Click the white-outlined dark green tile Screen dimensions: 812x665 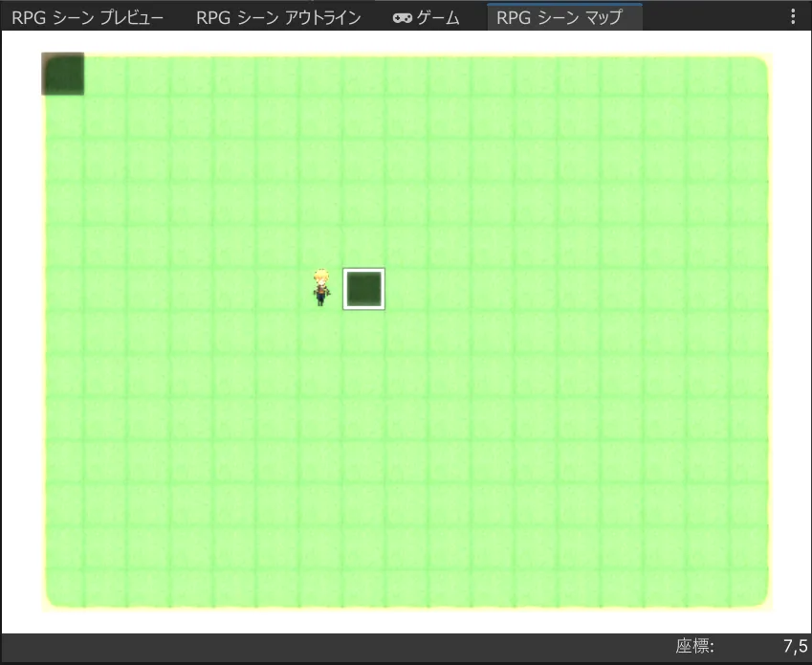[x=364, y=289]
